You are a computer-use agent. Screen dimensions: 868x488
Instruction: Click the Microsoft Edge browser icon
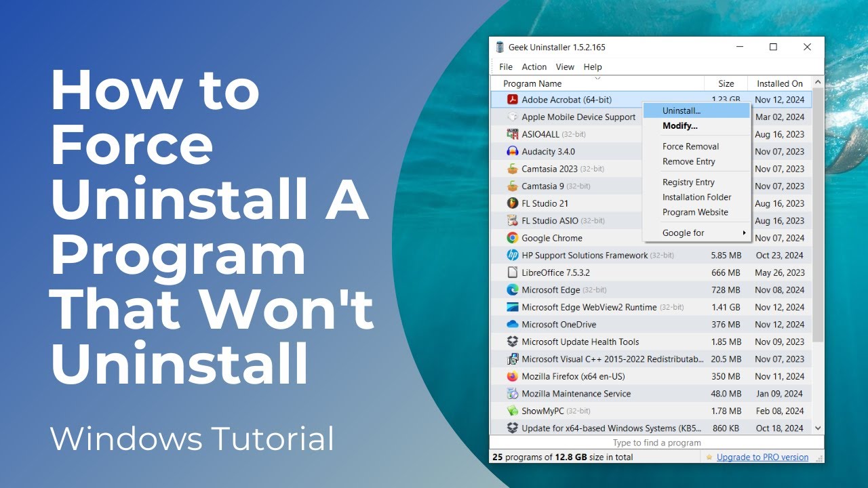click(513, 290)
